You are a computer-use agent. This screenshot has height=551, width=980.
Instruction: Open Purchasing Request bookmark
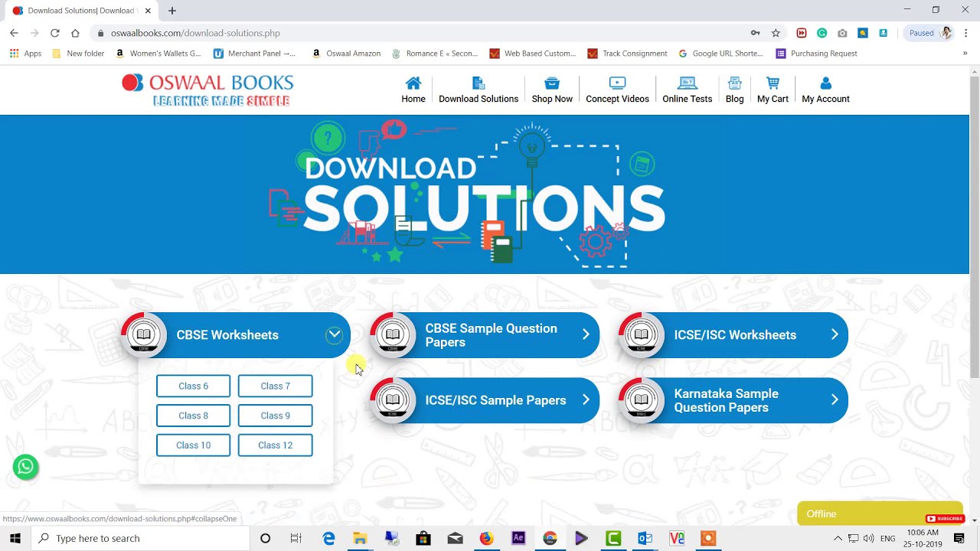tap(816, 54)
